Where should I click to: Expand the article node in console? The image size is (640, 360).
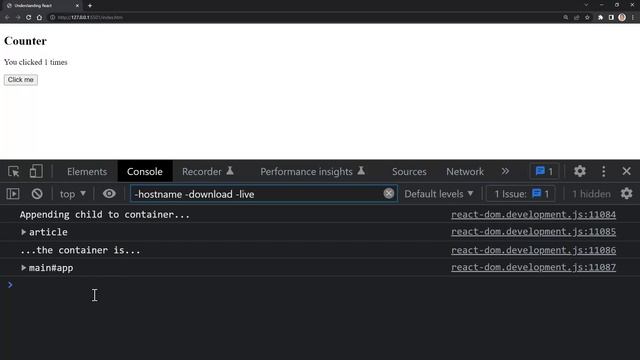24,232
